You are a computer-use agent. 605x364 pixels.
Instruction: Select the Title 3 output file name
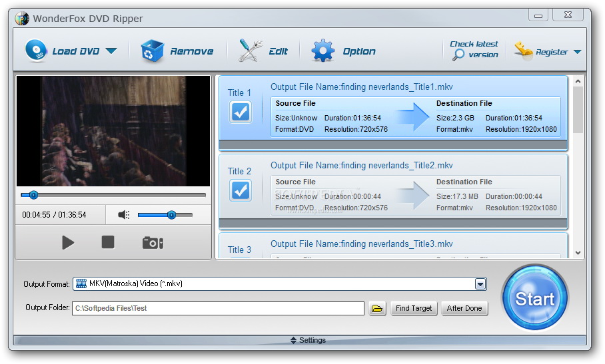(x=362, y=244)
